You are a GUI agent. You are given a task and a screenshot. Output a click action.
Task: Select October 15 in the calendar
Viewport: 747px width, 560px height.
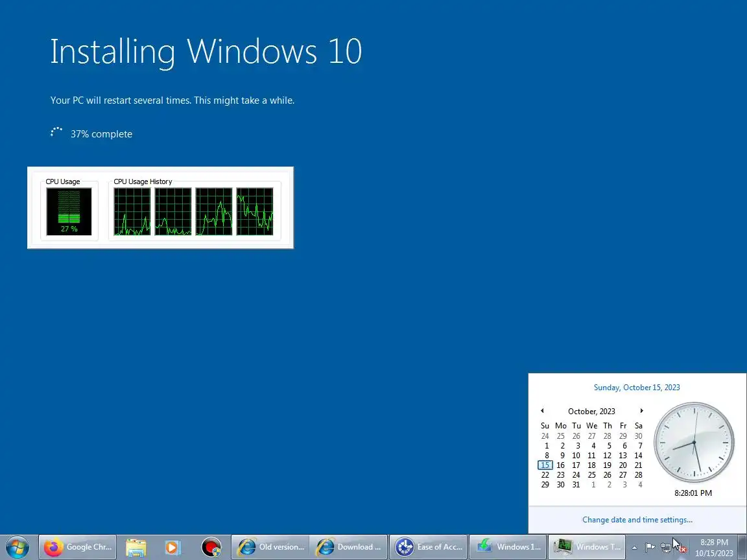[545, 465]
